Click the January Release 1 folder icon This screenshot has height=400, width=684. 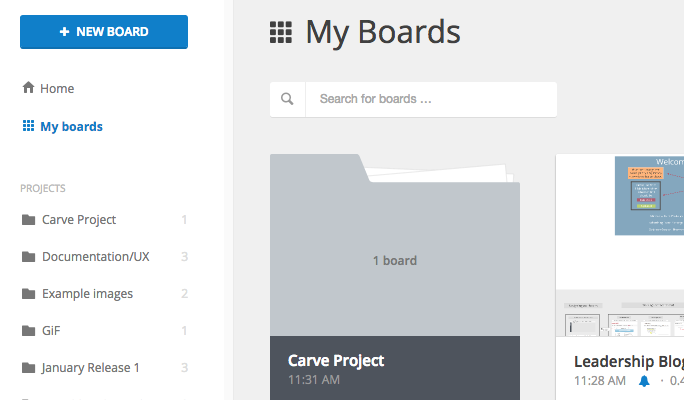(28, 368)
